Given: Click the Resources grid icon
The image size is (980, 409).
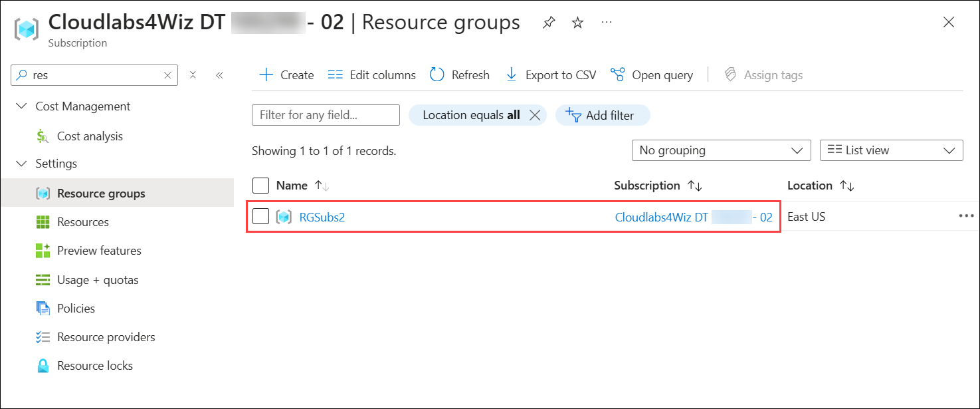Looking at the screenshot, I should [43, 222].
